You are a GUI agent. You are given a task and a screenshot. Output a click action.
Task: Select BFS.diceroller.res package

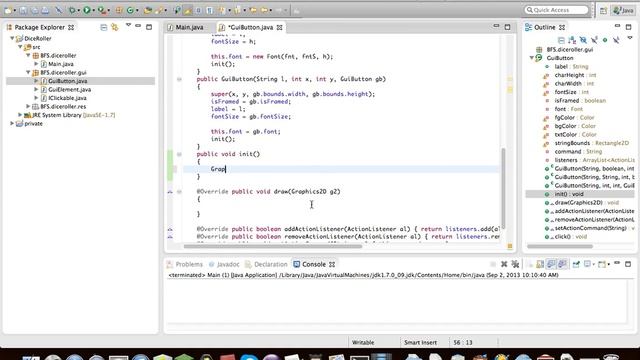click(63, 107)
